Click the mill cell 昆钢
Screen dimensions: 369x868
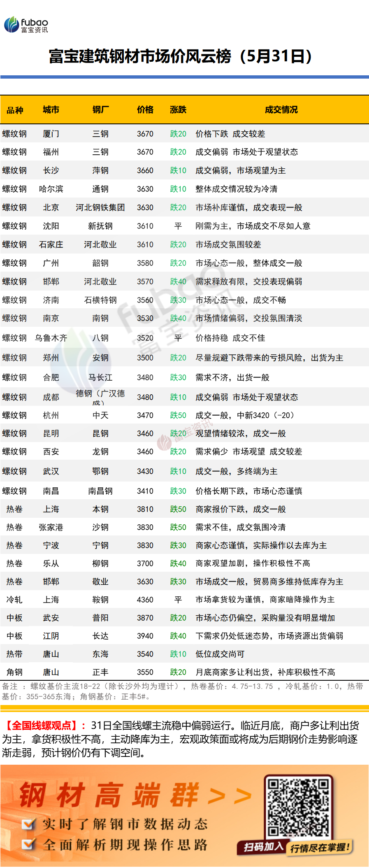click(x=100, y=433)
